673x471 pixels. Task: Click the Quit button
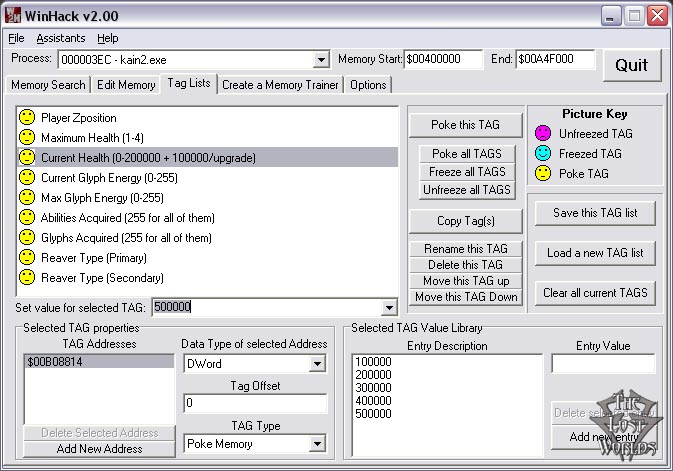[x=632, y=65]
